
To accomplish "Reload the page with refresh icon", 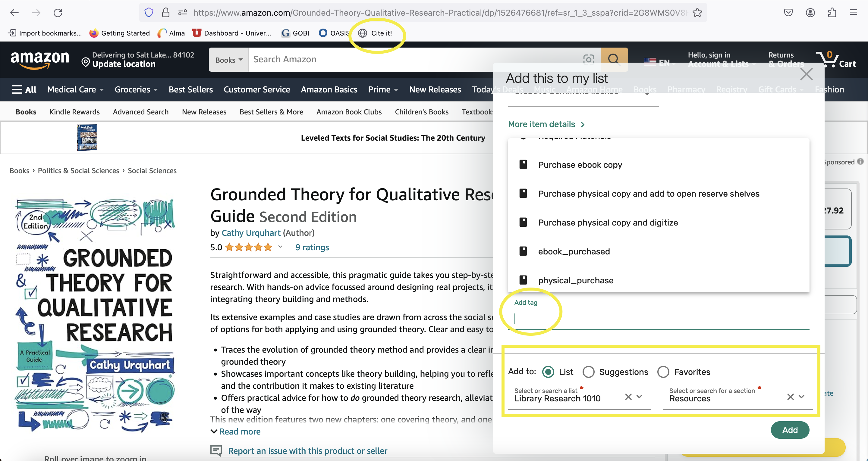I will pyautogui.click(x=58, y=13).
